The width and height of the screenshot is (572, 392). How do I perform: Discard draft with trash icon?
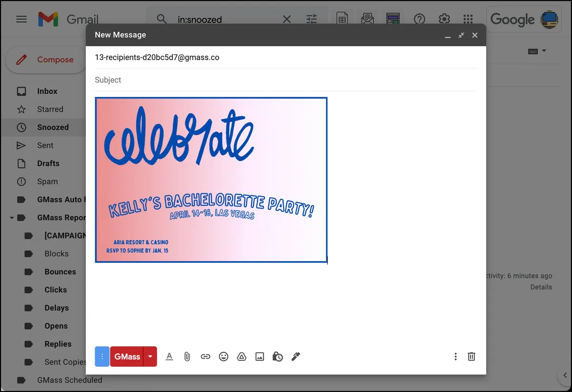coord(471,356)
